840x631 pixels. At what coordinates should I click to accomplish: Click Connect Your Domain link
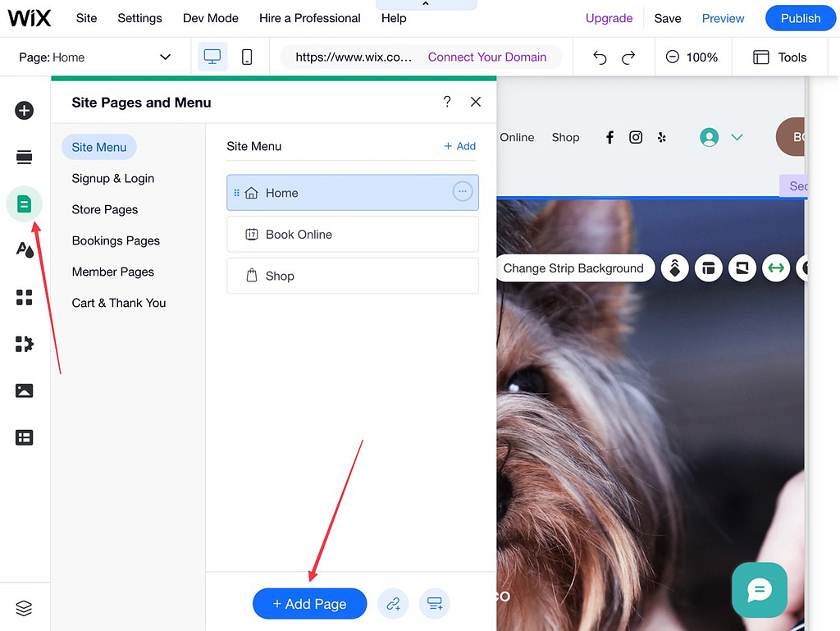pos(487,57)
